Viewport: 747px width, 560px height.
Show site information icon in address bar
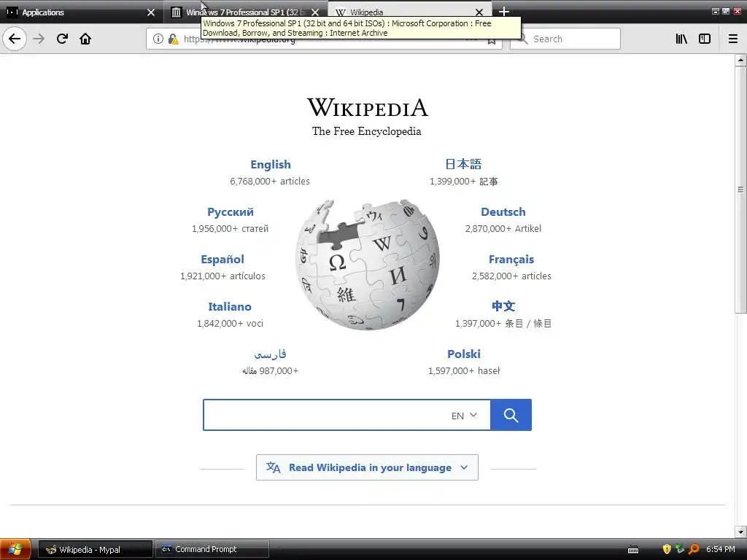pos(158,39)
